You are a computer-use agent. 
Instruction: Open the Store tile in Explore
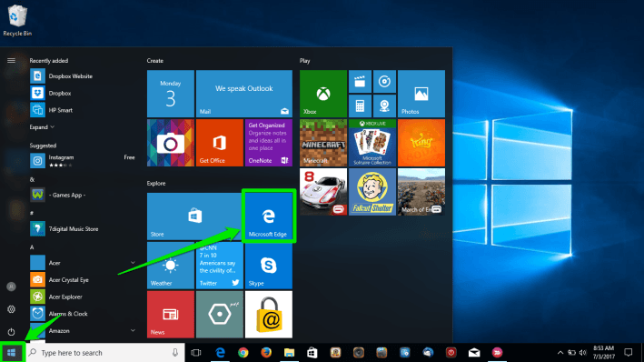click(x=194, y=216)
